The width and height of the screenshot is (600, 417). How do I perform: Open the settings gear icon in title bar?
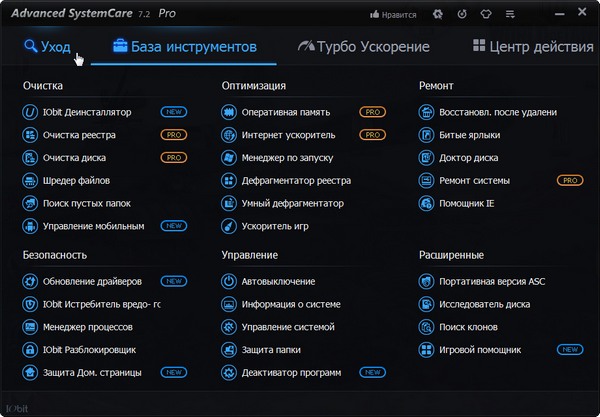click(439, 16)
